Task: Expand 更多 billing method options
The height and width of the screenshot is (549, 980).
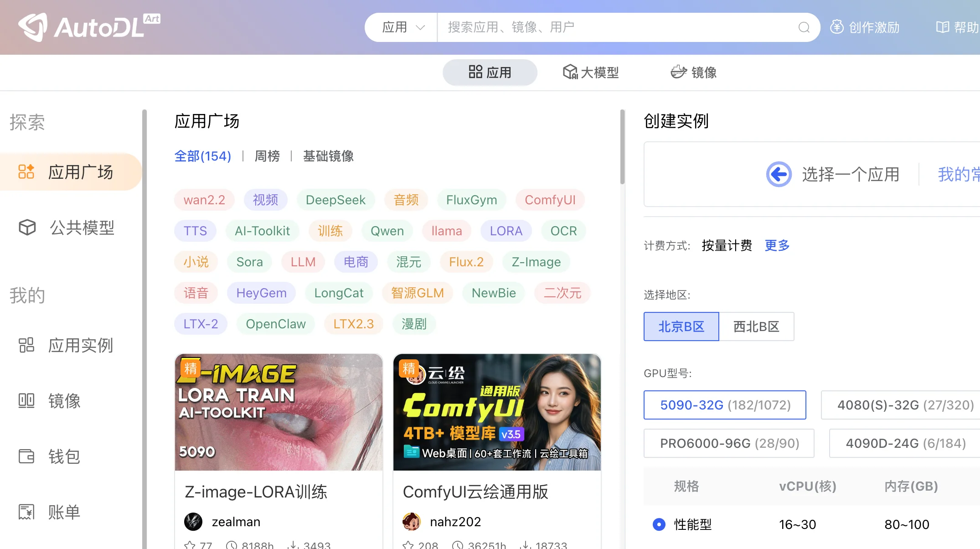Action: 777,245
